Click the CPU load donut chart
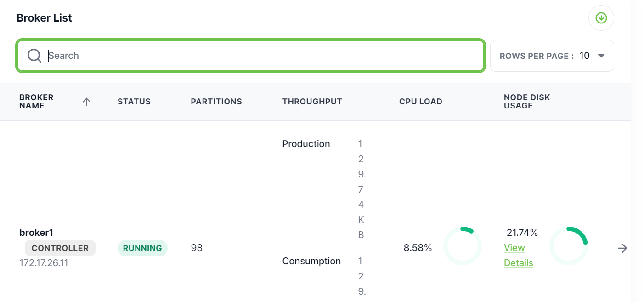Viewport: 644px width, 302px height. click(462, 246)
